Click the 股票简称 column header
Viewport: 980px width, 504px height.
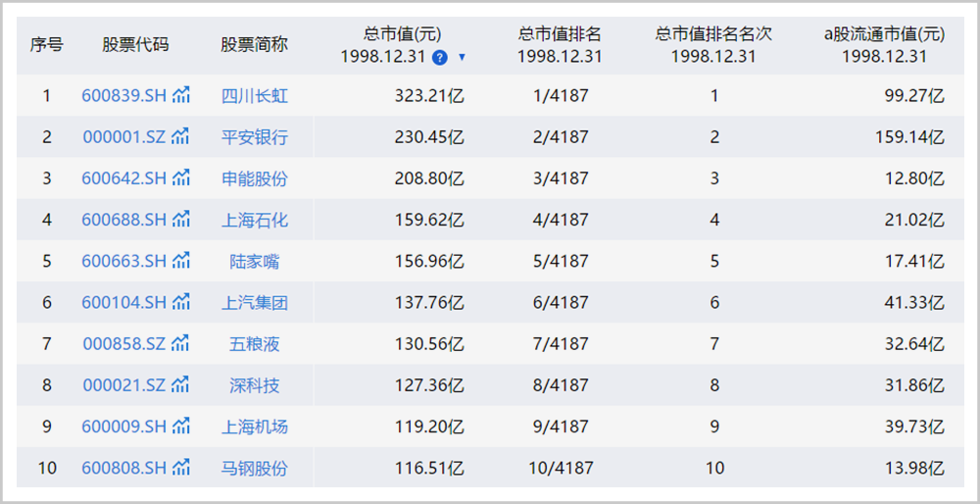(x=255, y=45)
